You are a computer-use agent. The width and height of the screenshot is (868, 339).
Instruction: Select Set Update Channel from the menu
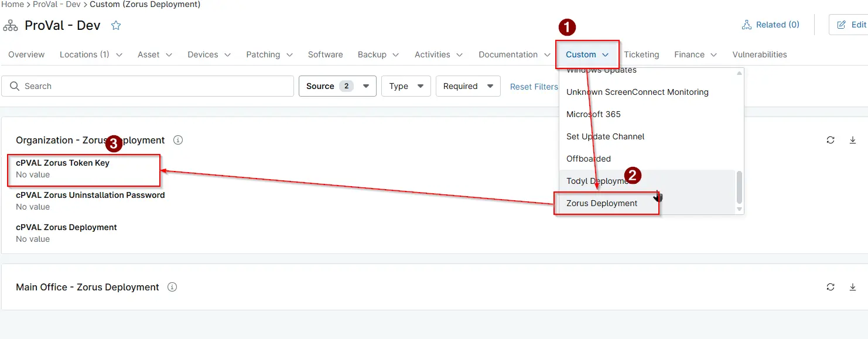pos(647,136)
